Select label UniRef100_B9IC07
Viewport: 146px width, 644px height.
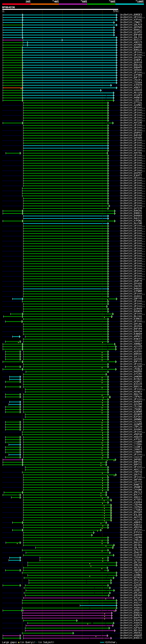pyautogui.click(x=131, y=40)
